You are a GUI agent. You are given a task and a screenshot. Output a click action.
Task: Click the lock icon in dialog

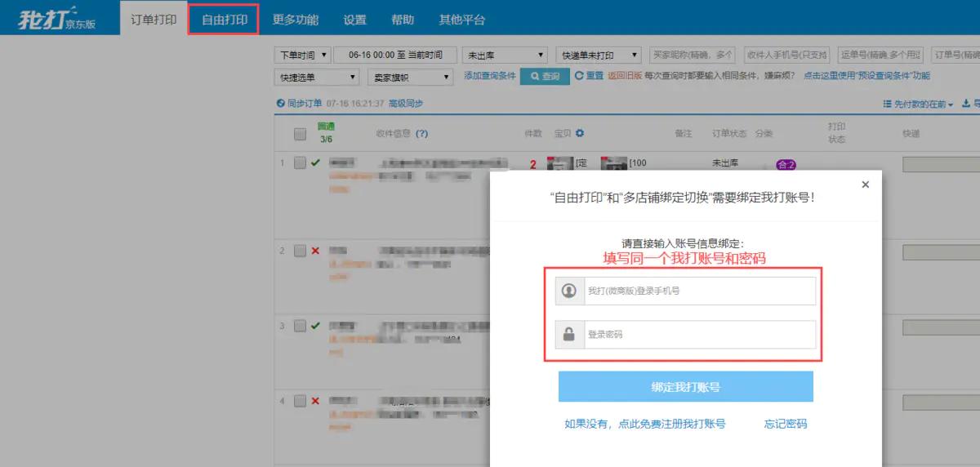[569, 334]
